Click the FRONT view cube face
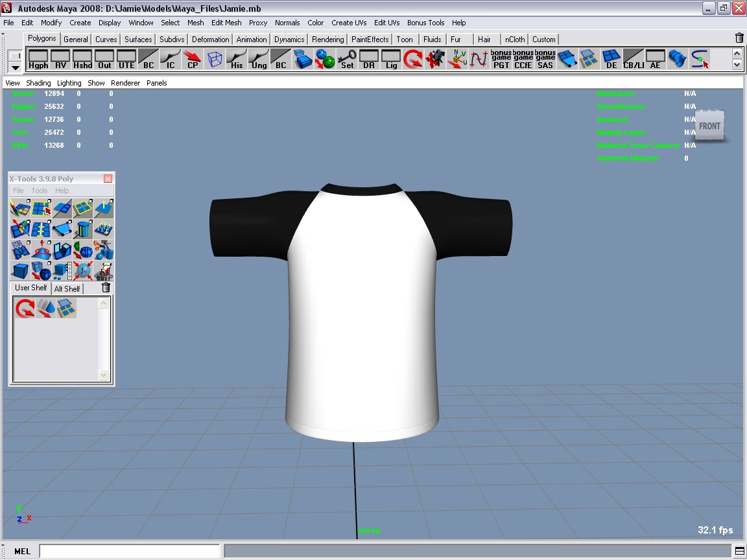The height and width of the screenshot is (560, 747). coord(709,126)
